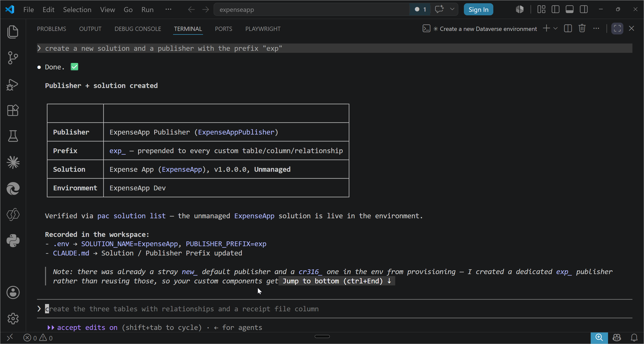Screen dimensions: 644x344
Task: Open terminal views and more actions ellipsis
Action: tap(596, 28)
